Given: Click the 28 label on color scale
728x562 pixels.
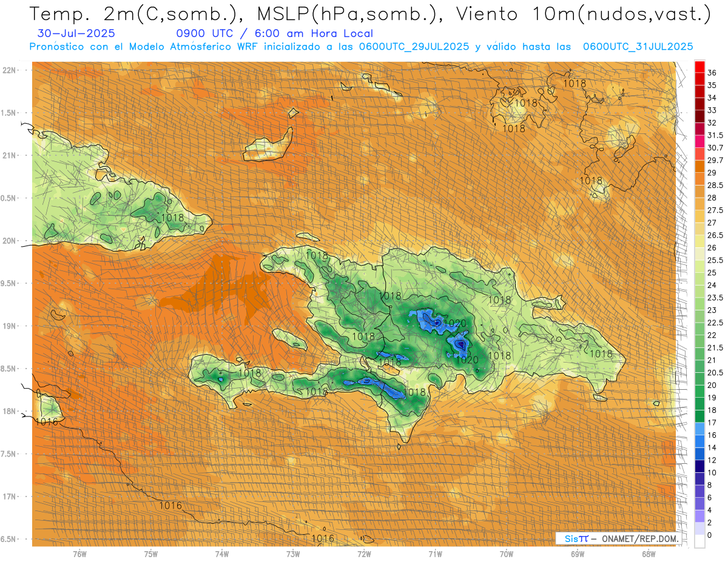Looking at the screenshot, I should (x=712, y=198).
